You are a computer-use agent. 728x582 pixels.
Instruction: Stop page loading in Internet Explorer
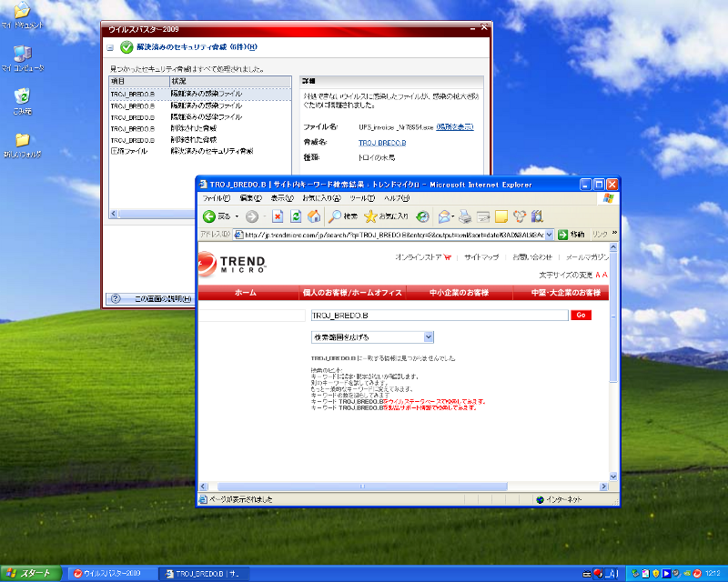tap(278, 216)
